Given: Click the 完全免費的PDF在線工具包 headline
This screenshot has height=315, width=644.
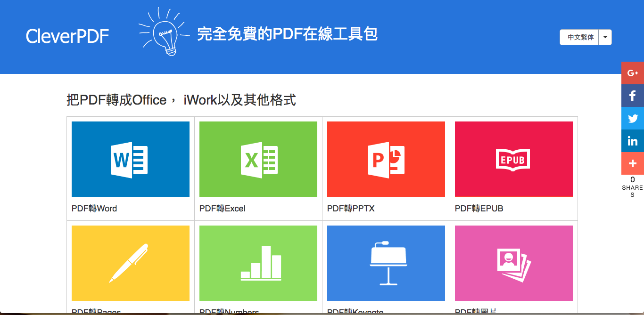Looking at the screenshot, I should pyautogui.click(x=287, y=34).
